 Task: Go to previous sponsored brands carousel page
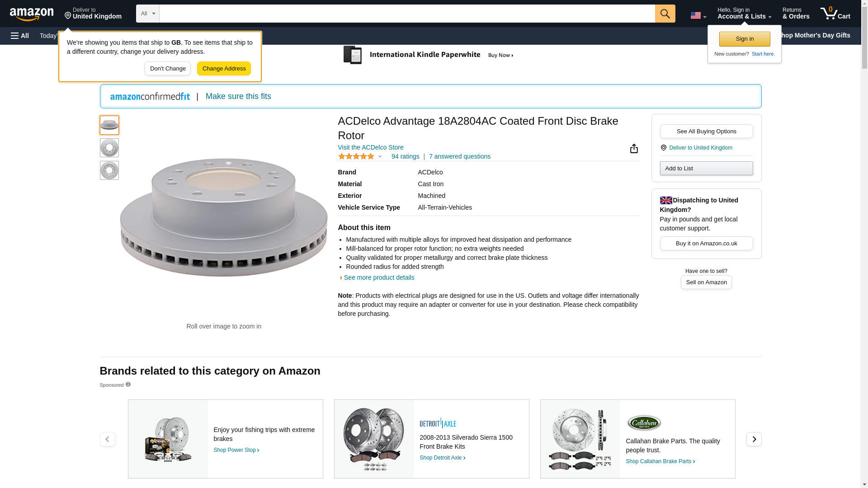click(107, 439)
